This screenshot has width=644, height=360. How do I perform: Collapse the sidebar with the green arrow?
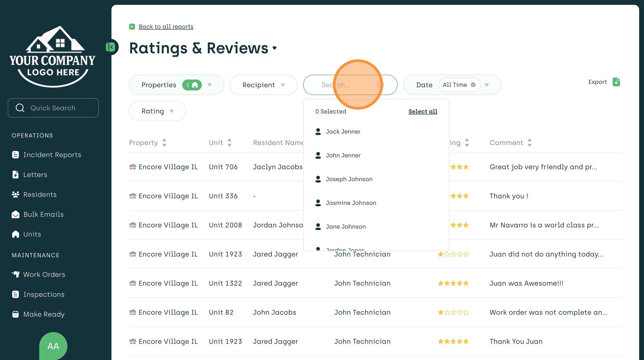click(x=111, y=47)
